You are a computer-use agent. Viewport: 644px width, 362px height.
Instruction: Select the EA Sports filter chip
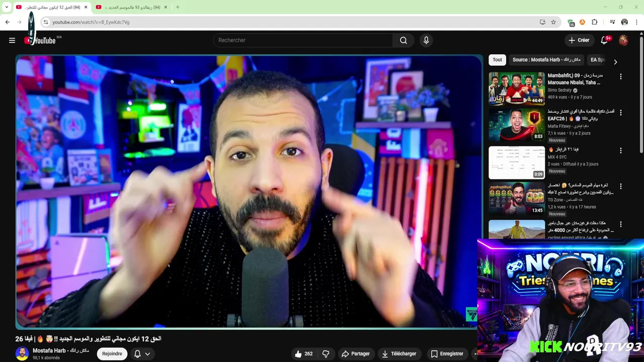tap(598, 60)
